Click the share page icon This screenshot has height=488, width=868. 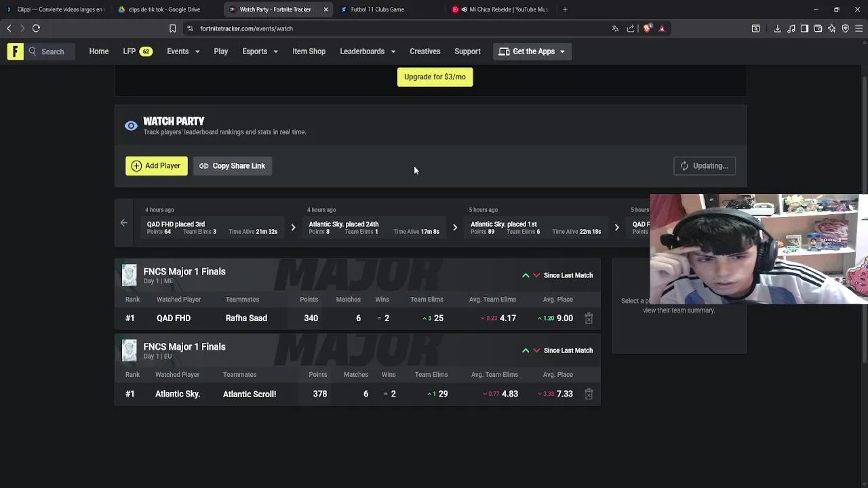[x=631, y=28]
